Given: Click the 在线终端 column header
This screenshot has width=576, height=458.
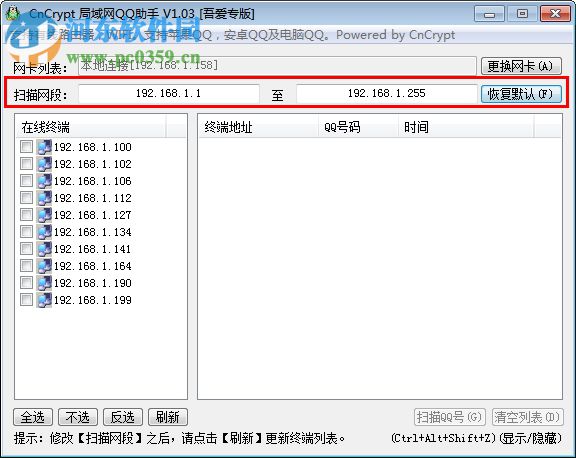Looking at the screenshot, I should pyautogui.click(x=91, y=127).
